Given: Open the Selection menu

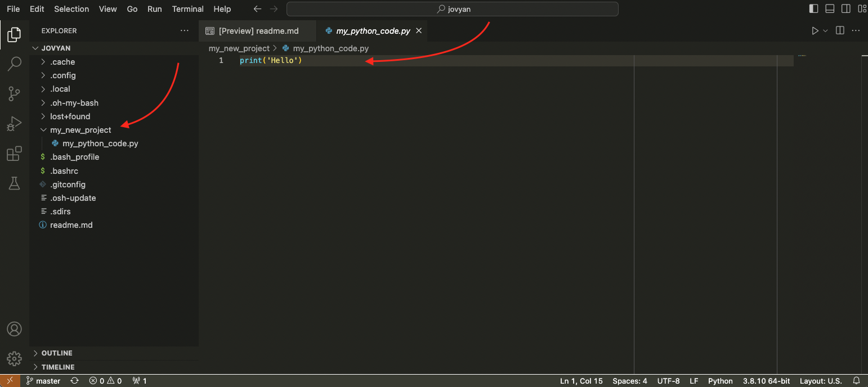Looking at the screenshot, I should [71, 9].
